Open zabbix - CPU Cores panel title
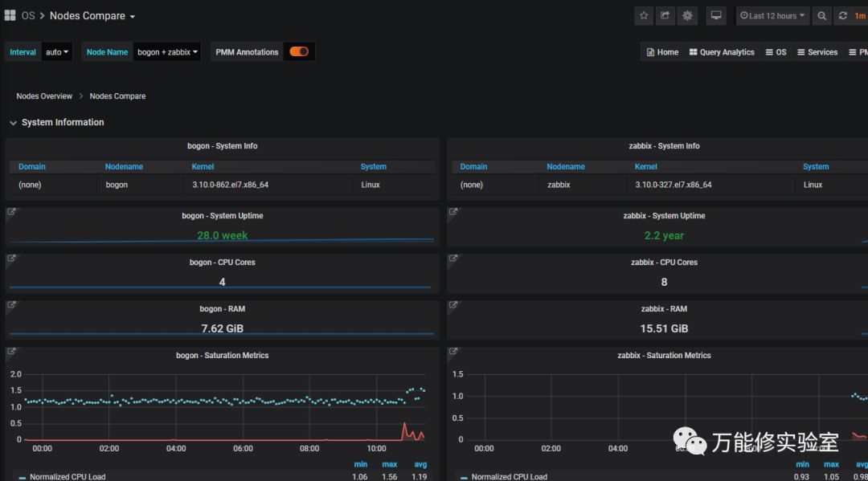The image size is (868, 481). (664, 262)
